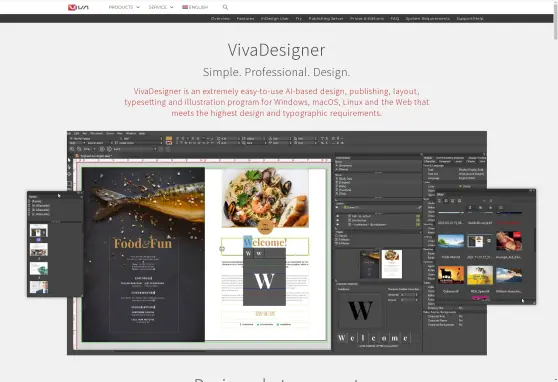Open System Requirements link
This screenshot has height=382, width=558.
[x=428, y=19]
